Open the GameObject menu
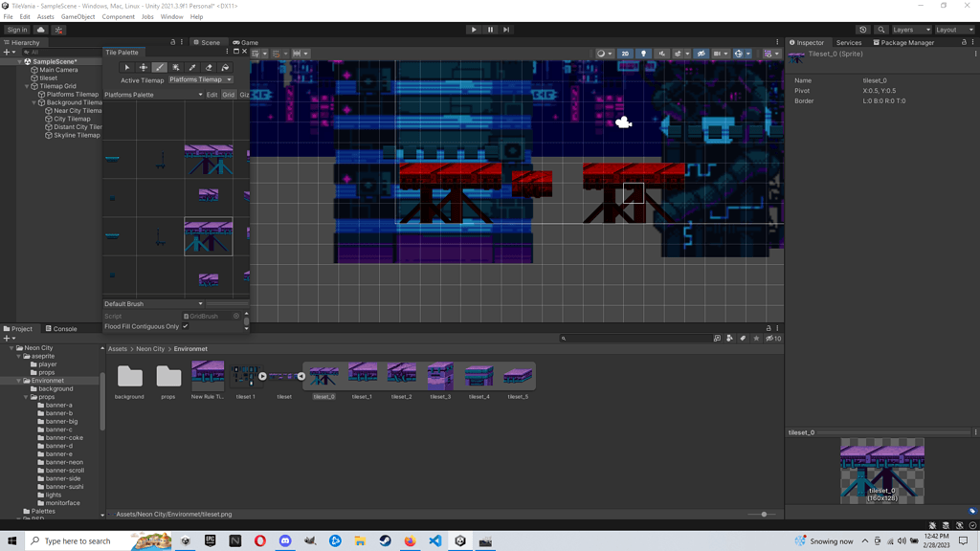This screenshot has height=551, width=980. [x=77, y=16]
